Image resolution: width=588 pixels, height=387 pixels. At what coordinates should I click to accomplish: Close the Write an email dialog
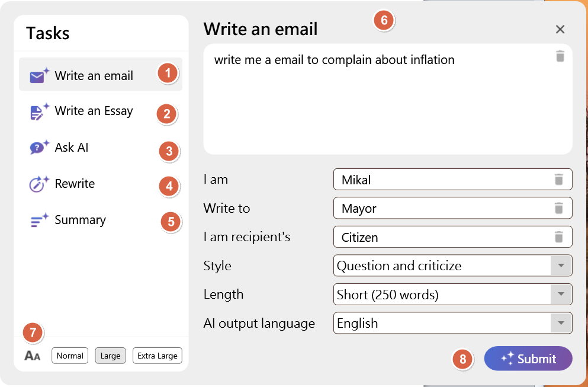click(x=560, y=30)
